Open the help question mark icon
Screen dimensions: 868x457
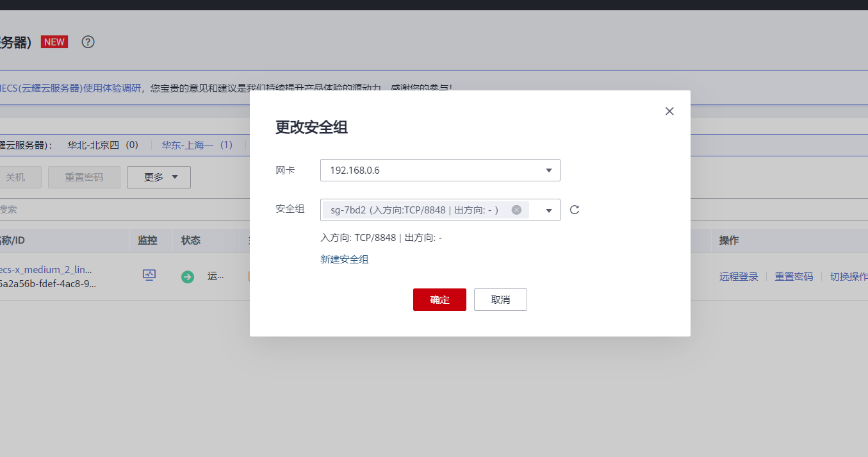87,42
